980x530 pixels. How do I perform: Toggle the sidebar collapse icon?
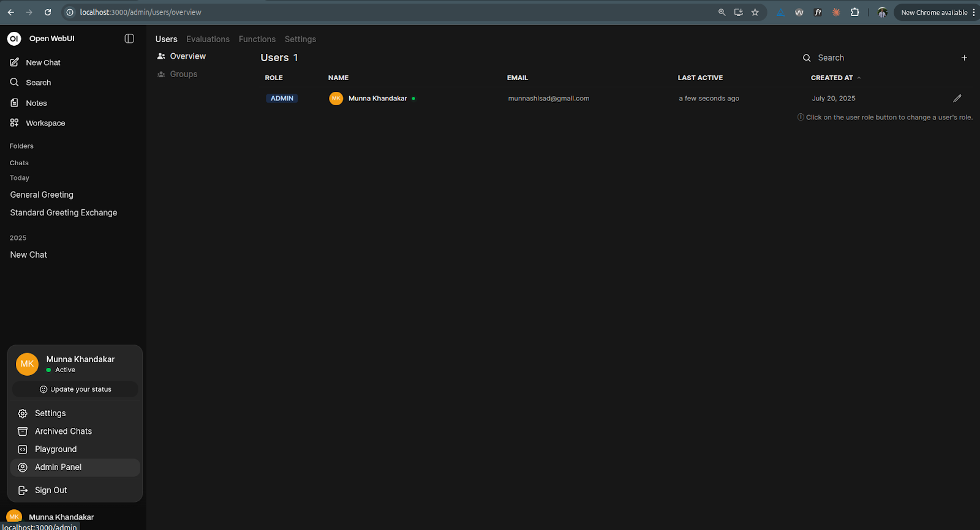pyautogui.click(x=129, y=39)
